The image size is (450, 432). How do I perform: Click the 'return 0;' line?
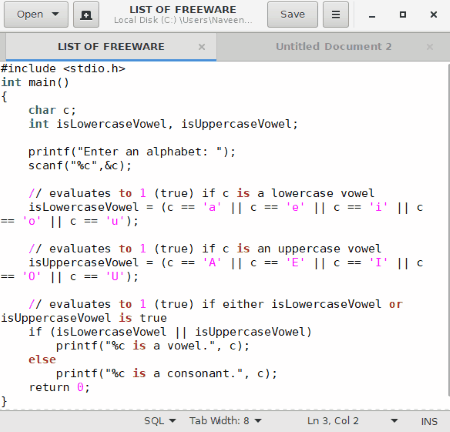pyautogui.click(x=59, y=387)
